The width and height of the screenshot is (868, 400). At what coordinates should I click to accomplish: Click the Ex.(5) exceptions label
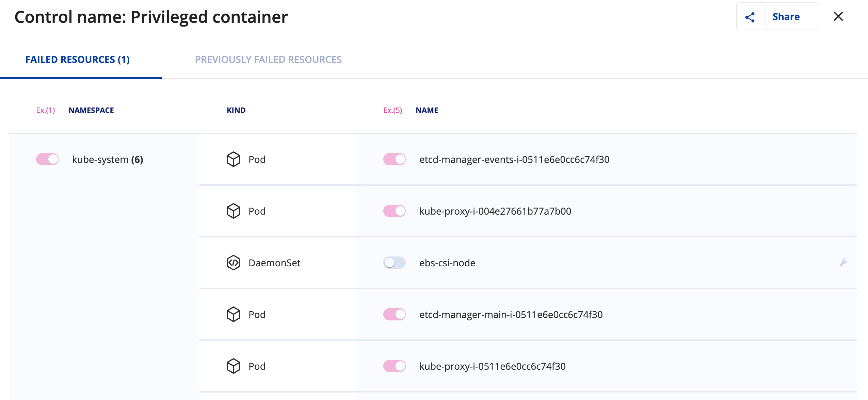392,110
